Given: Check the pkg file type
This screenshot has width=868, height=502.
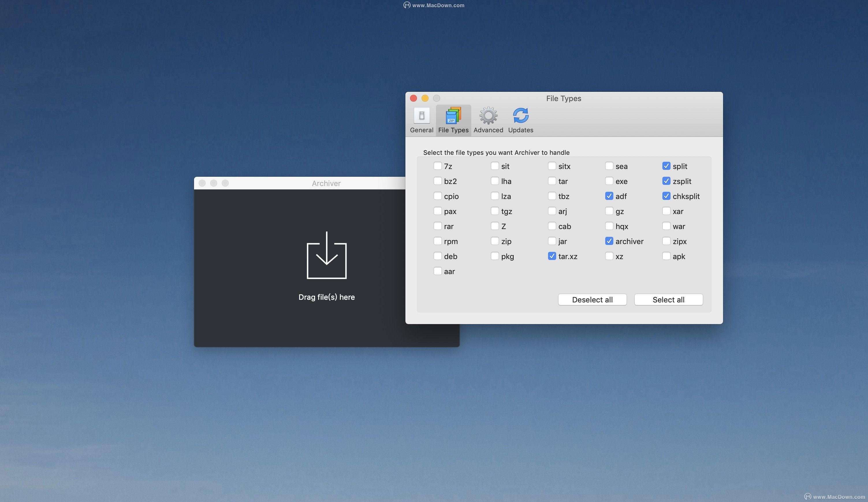Looking at the screenshot, I should pyautogui.click(x=495, y=256).
